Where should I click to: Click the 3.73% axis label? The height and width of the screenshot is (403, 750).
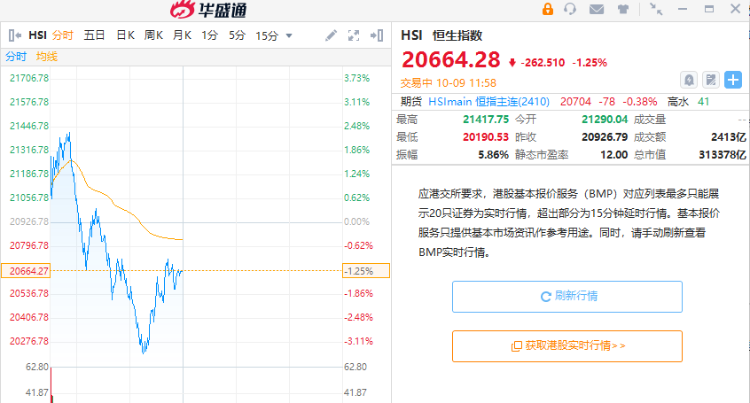(x=357, y=78)
